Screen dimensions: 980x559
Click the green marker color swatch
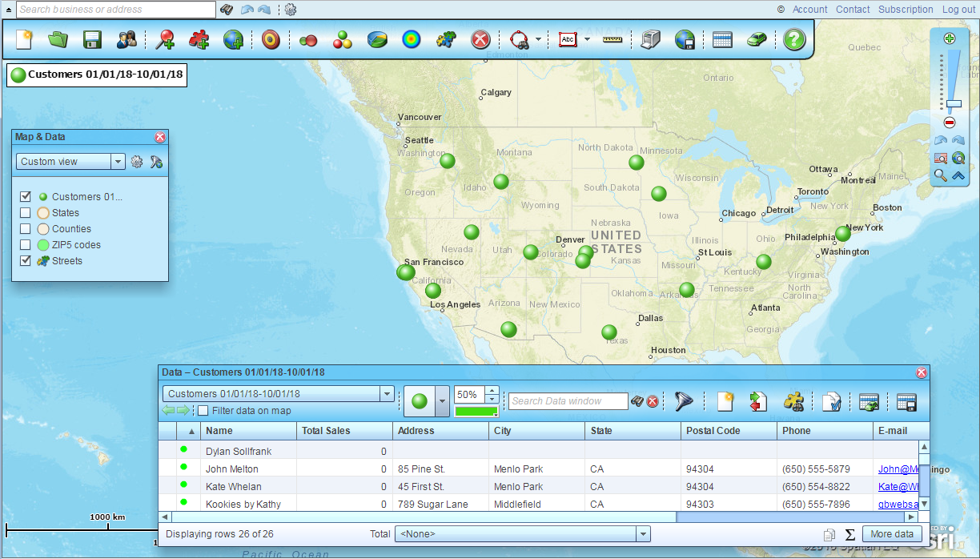(477, 412)
